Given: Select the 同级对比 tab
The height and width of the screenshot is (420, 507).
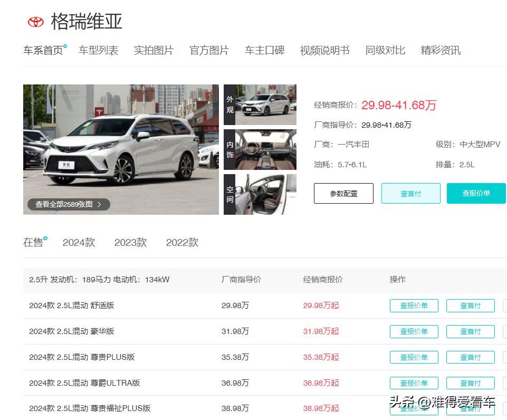Looking at the screenshot, I should pos(385,51).
